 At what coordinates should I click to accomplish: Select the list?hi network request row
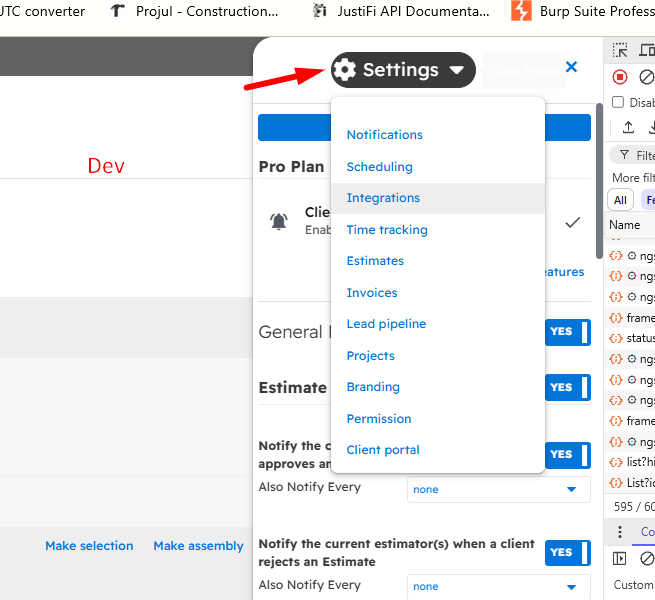pyautogui.click(x=632, y=462)
